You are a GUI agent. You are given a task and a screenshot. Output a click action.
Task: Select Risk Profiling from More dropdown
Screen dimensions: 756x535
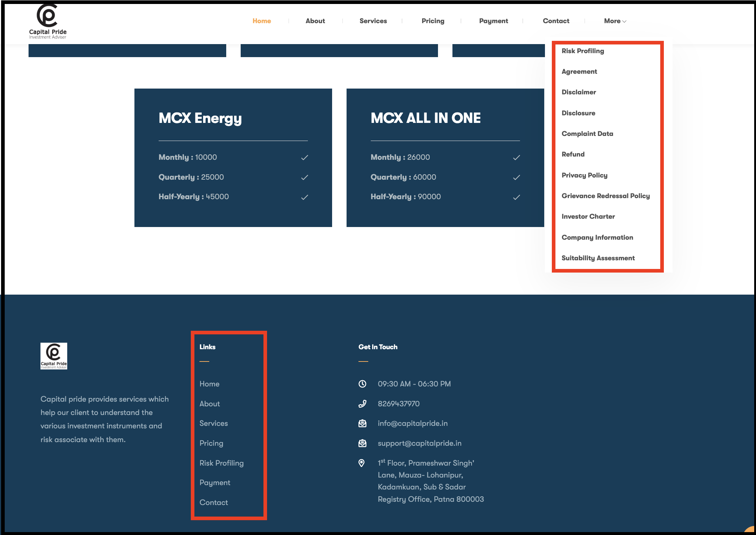[583, 51]
